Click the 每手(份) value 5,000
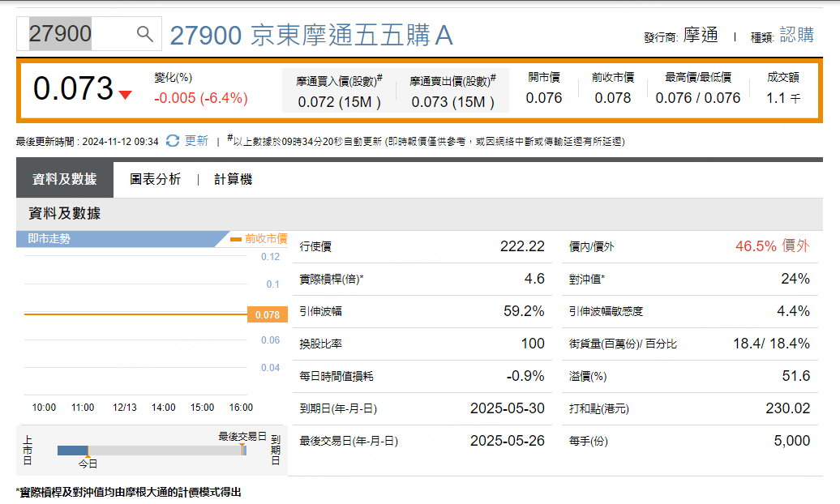Image resolution: width=840 pixels, height=504 pixels. [792, 441]
